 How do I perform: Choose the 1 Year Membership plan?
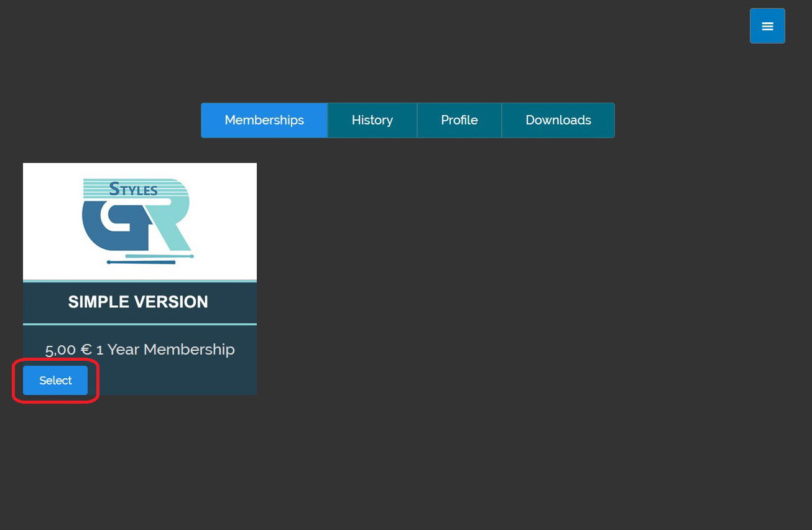tap(55, 380)
